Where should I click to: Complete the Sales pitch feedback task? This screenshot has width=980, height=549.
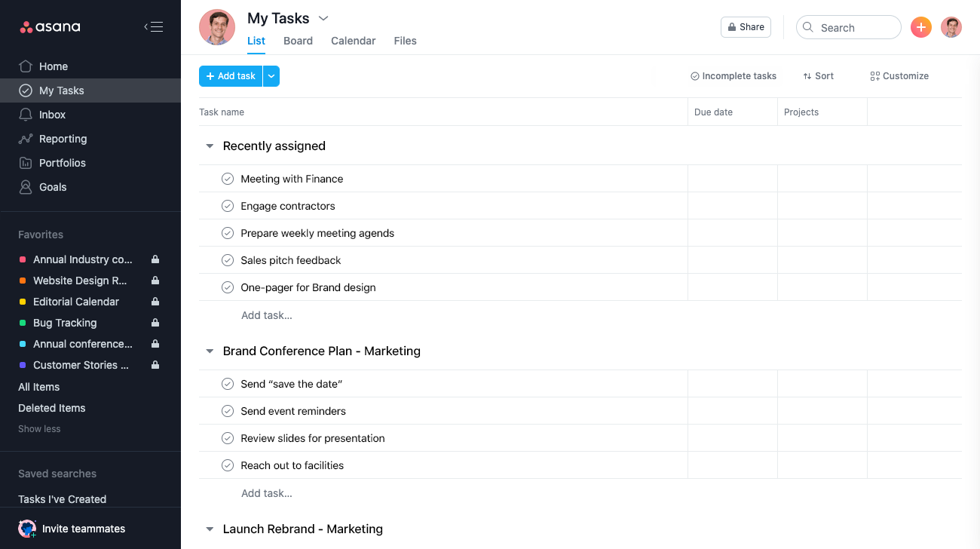coord(228,260)
